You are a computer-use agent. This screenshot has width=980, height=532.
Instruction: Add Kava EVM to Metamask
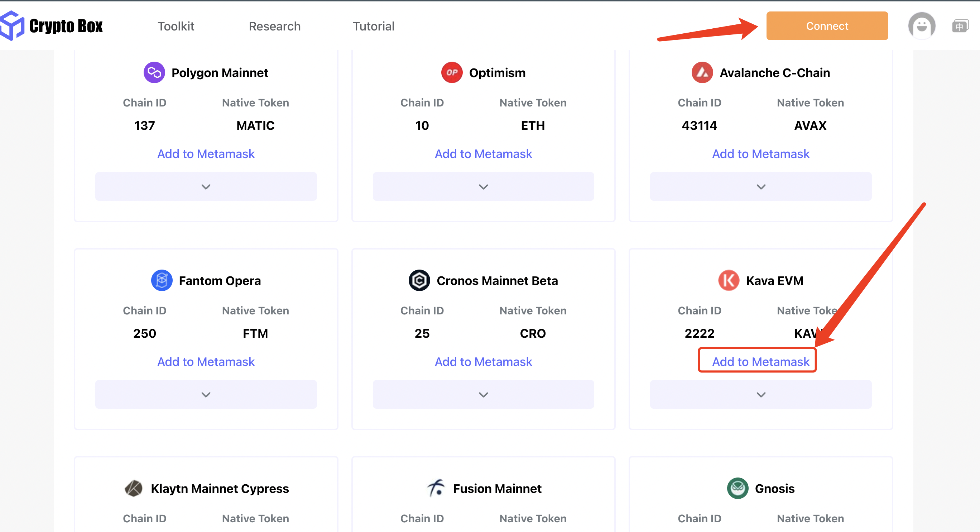coord(760,362)
